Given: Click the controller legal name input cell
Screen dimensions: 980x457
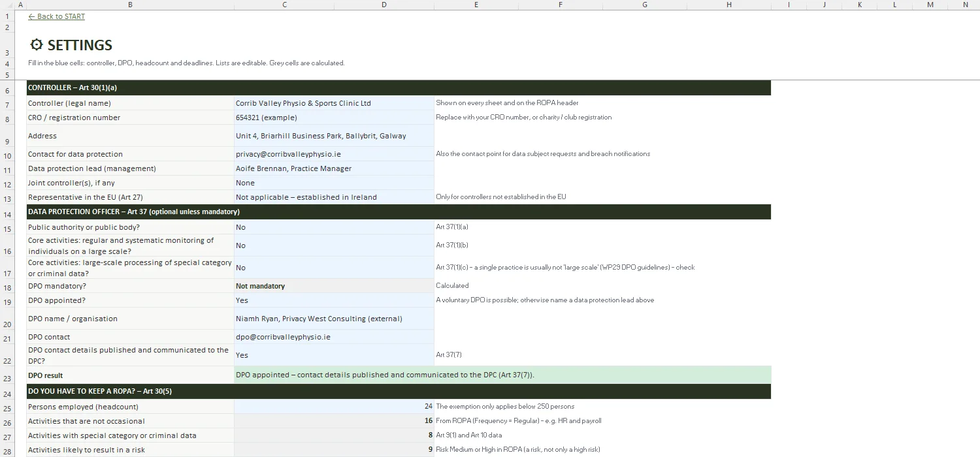Looking at the screenshot, I should coord(334,103).
